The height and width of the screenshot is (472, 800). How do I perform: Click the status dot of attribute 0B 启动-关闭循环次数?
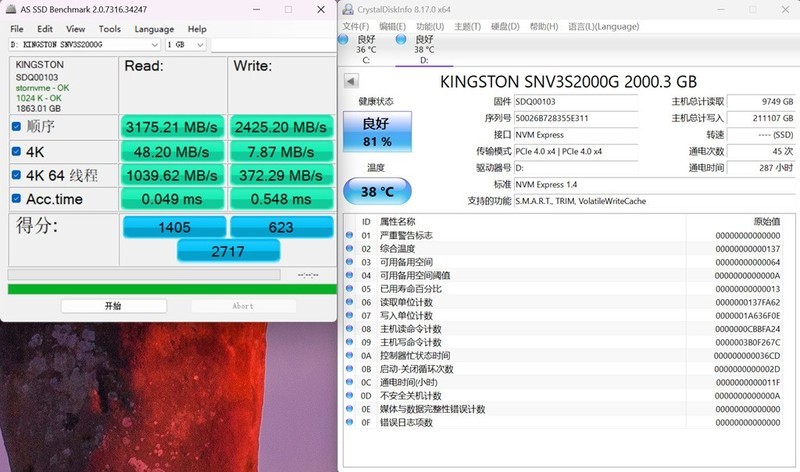(x=349, y=368)
